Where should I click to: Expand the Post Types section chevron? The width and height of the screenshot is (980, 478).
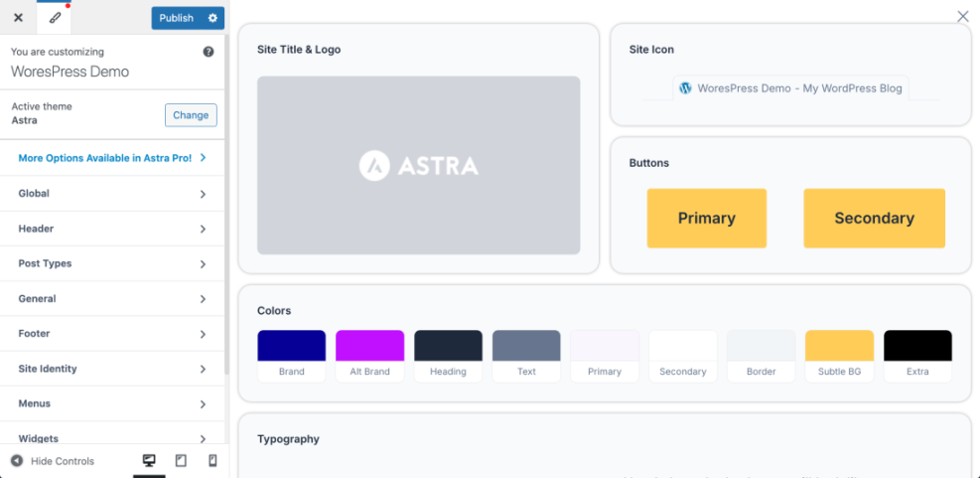(203, 264)
